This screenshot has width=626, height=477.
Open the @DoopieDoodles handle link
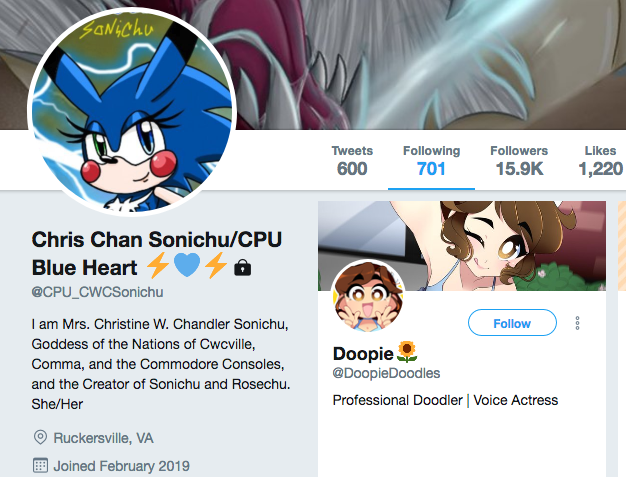386,373
